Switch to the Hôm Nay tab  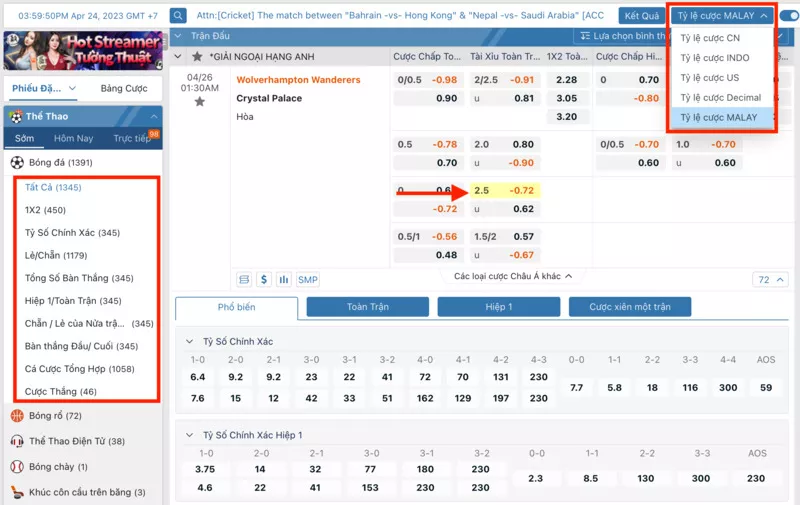coord(73,138)
